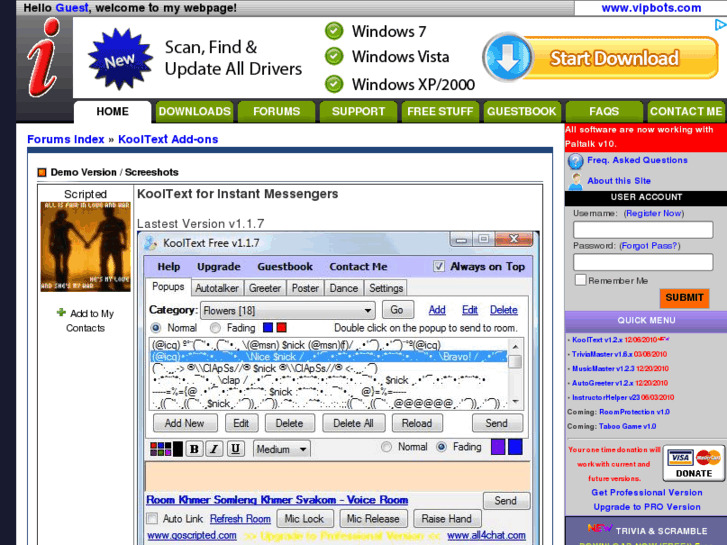Click the Raise Hand button
727x545 pixels.
446,519
